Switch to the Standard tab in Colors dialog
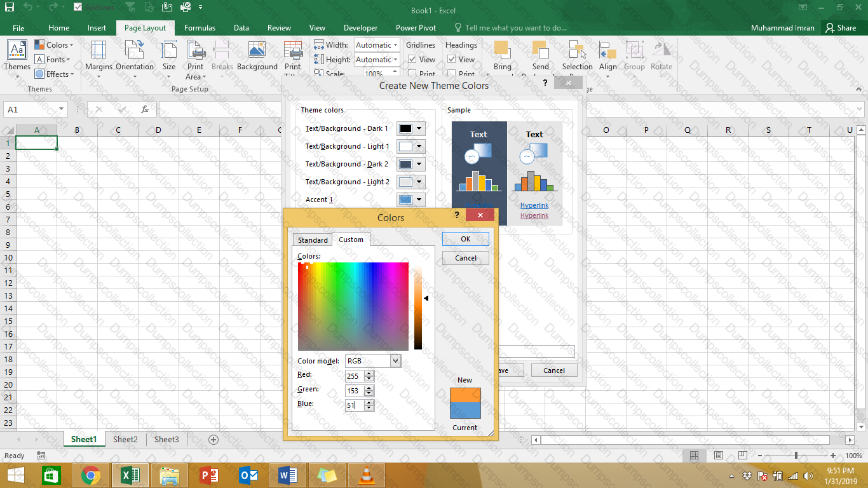 tap(313, 240)
